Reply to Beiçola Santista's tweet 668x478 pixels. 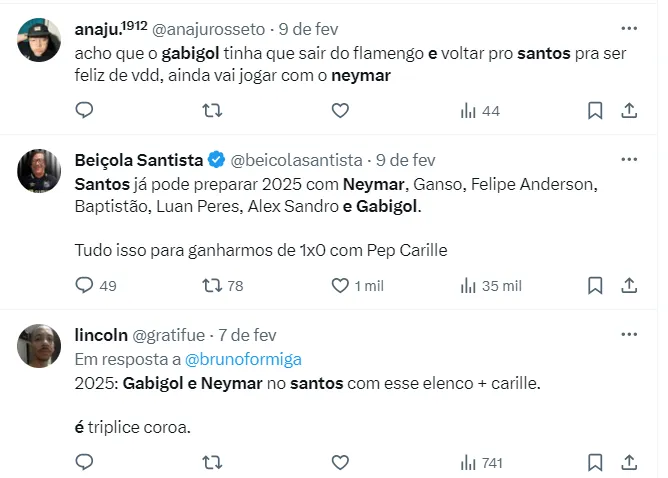point(84,285)
